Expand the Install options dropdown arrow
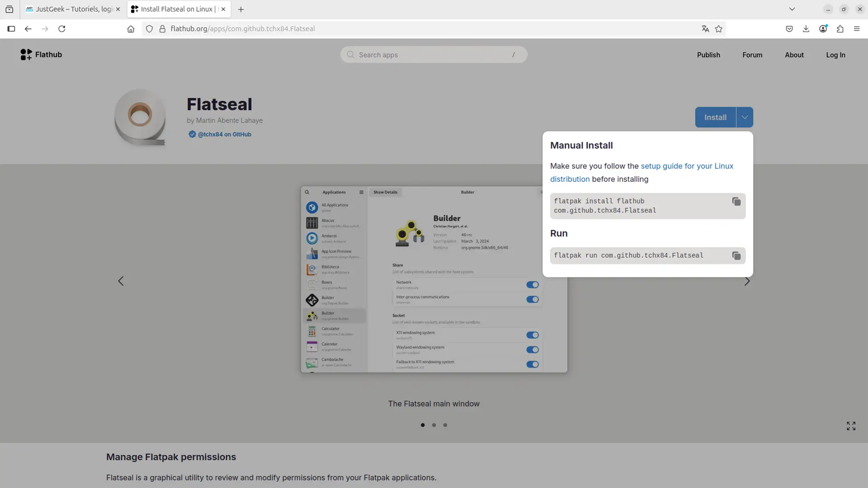 click(745, 117)
